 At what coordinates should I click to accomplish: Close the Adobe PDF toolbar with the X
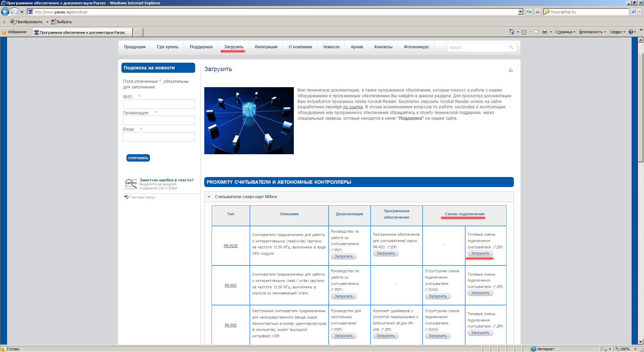(4, 22)
